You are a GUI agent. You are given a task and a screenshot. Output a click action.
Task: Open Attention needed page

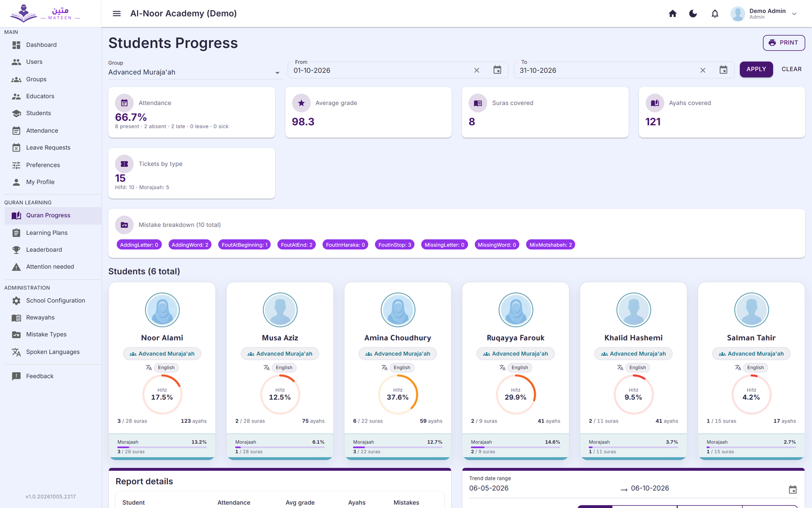click(51, 267)
